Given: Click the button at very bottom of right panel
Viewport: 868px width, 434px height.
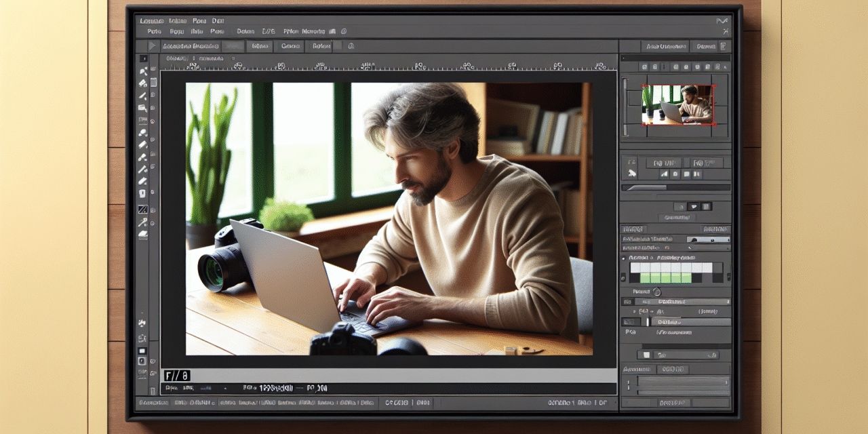Looking at the screenshot, I should point(675,403).
